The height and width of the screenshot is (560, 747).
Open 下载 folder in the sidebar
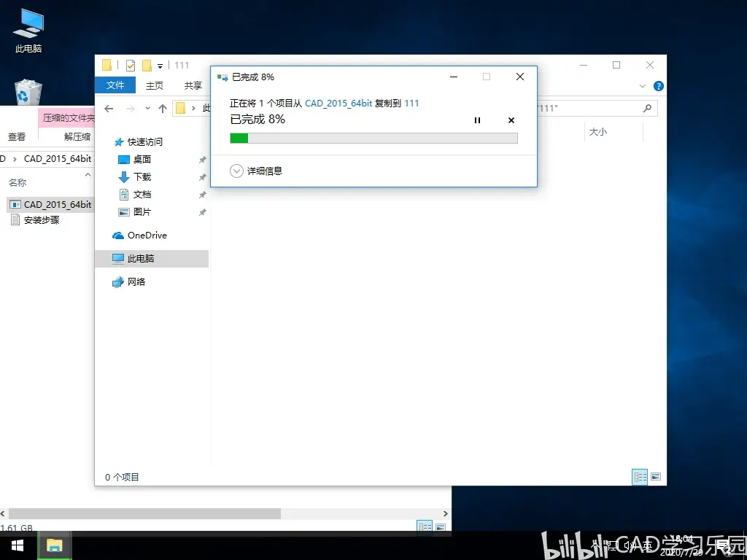pos(142,177)
